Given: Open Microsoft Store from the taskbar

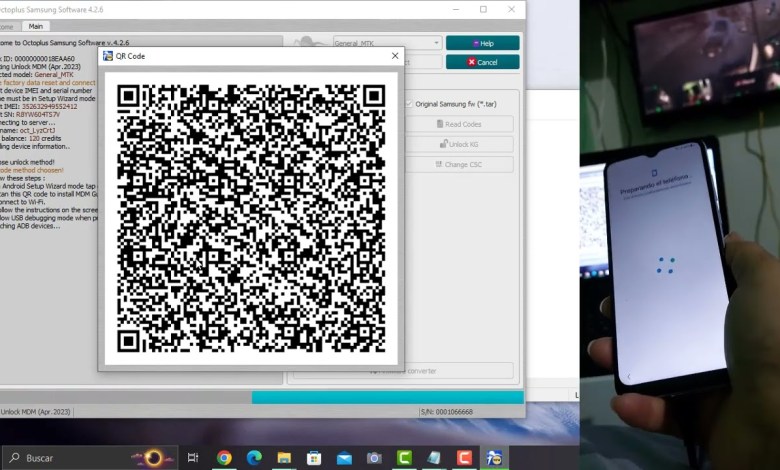Looking at the screenshot, I should coord(314,458).
